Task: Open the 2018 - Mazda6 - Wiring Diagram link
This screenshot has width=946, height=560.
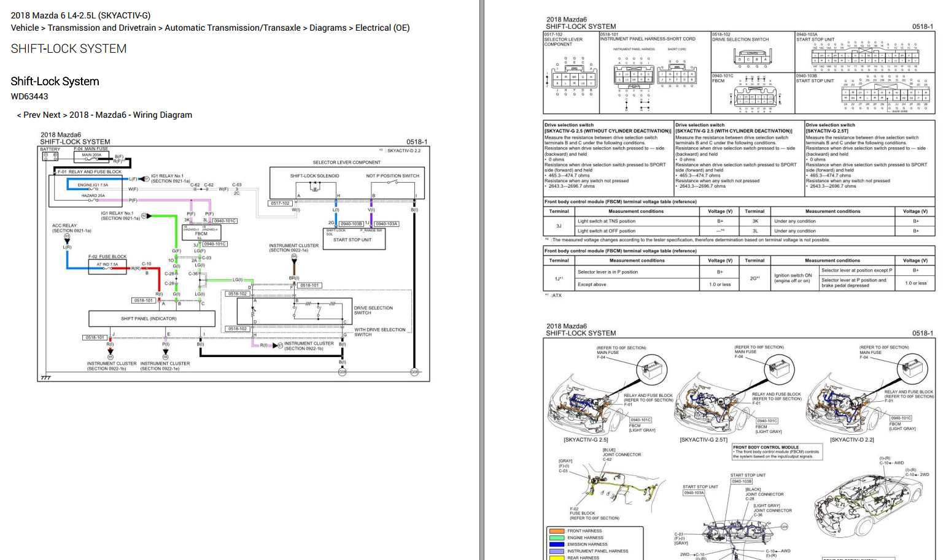Action: point(131,115)
